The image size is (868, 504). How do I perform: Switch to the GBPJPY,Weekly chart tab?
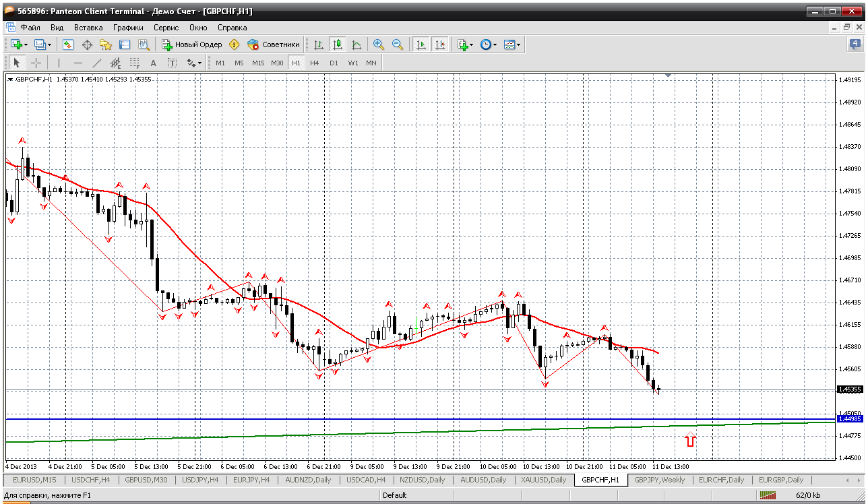660,480
